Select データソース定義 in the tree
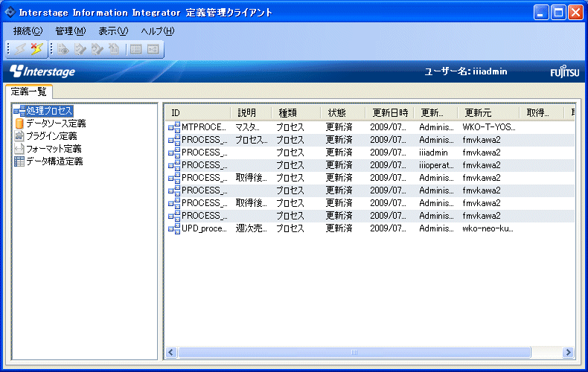The height and width of the screenshot is (372, 588). tap(56, 124)
